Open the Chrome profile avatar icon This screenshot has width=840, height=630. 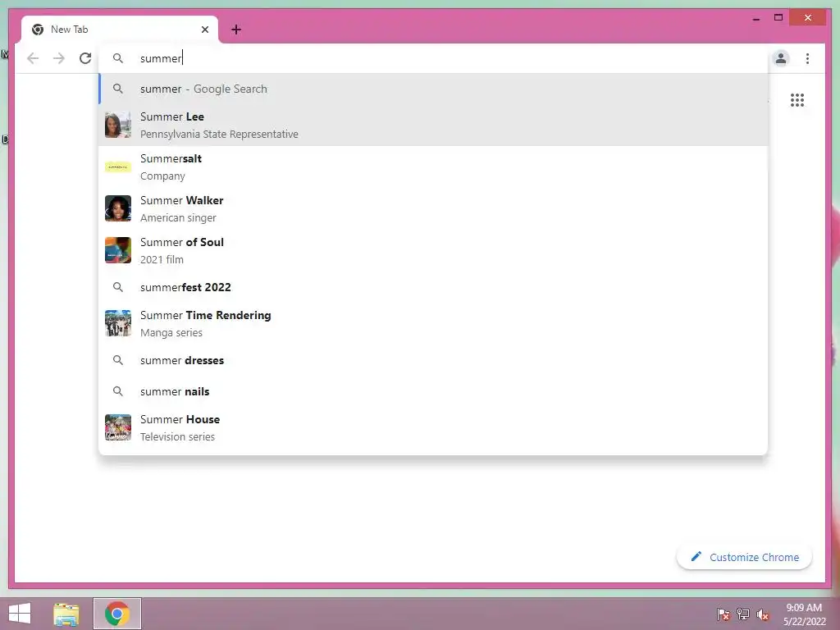(x=781, y=58)
